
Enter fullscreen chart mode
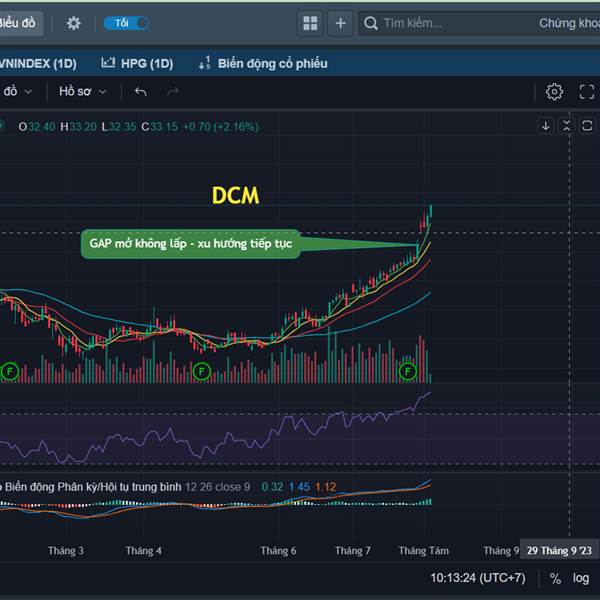coord(587,92)
